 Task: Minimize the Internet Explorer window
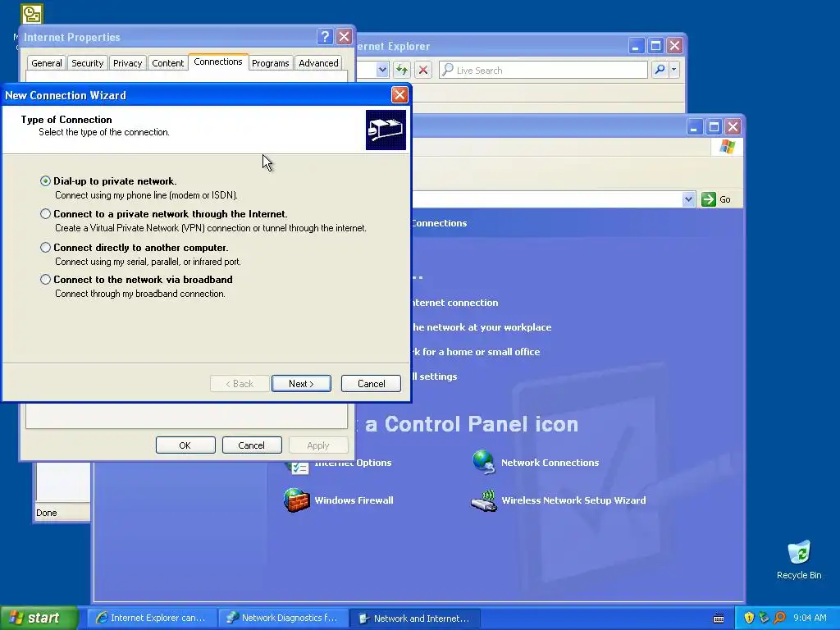(x=636, y=46)
